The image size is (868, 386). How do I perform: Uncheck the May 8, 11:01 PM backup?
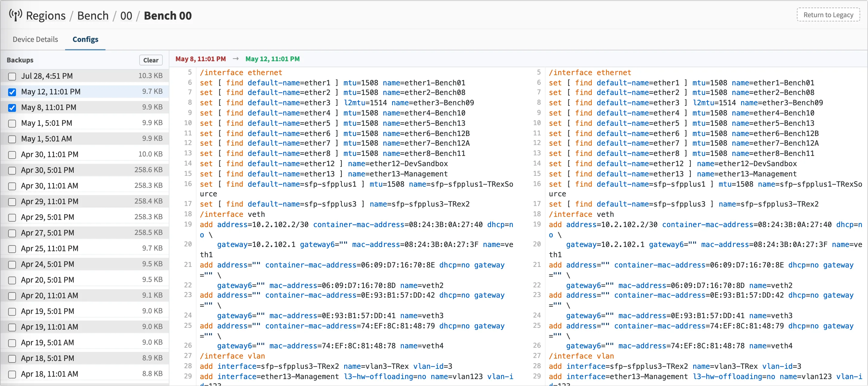(x=12, y=108)
